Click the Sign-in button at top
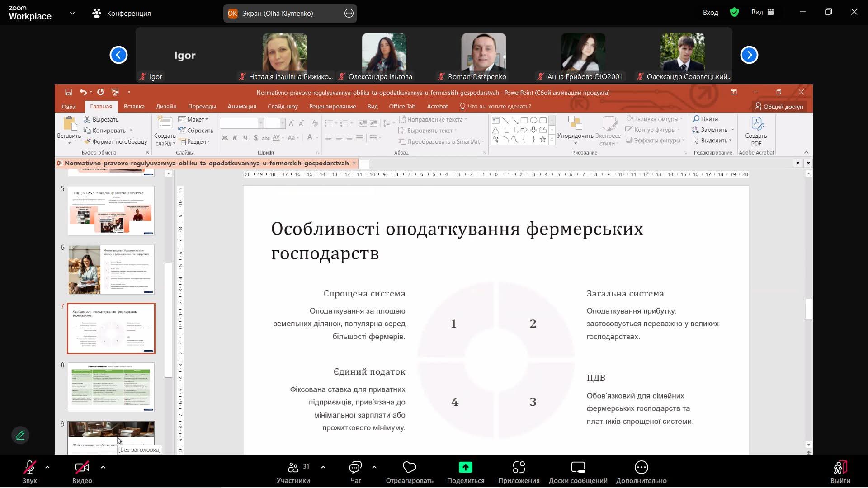Viewport: 868px width, 488px height. click(x=710, y=13)
